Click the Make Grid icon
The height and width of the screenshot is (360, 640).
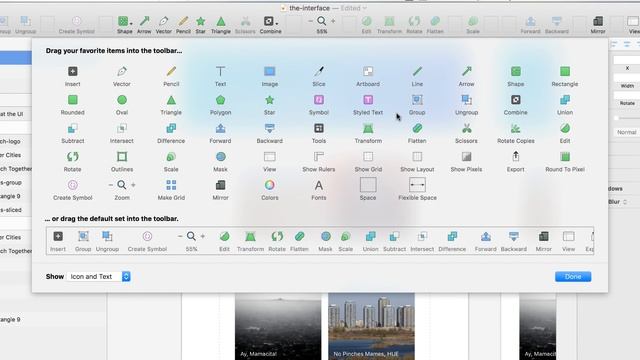pos(171,185)
